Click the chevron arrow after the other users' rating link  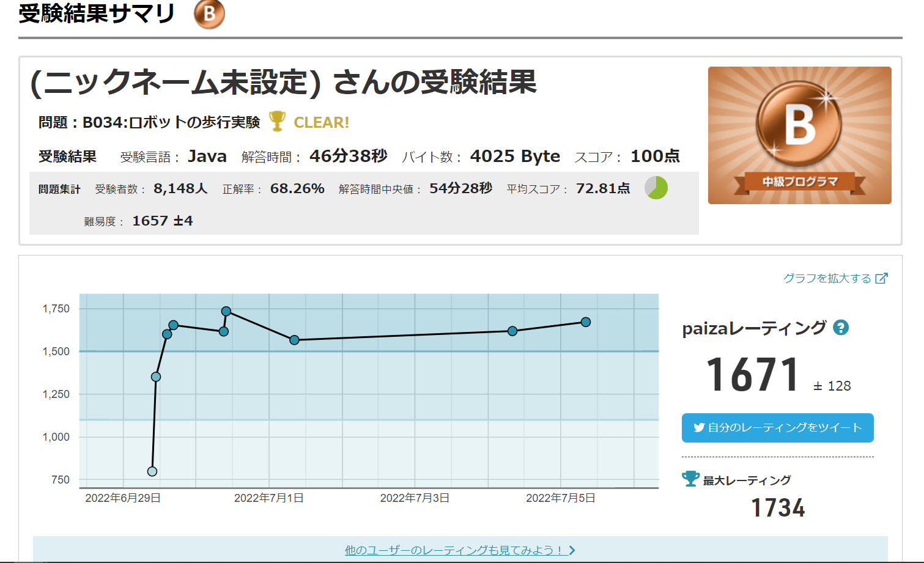pyautogui.click(x=572, y=550)
